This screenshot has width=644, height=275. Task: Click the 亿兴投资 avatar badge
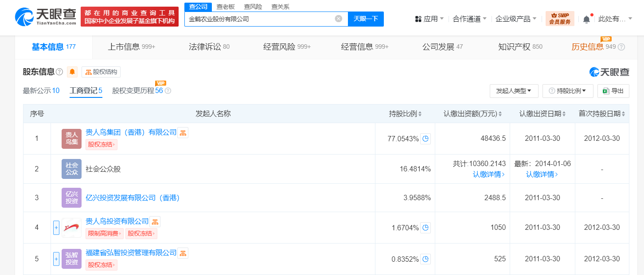(72, 198)
